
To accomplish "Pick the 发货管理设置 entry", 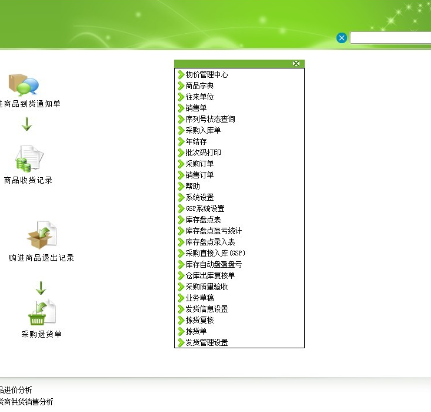I will (207, 342).
